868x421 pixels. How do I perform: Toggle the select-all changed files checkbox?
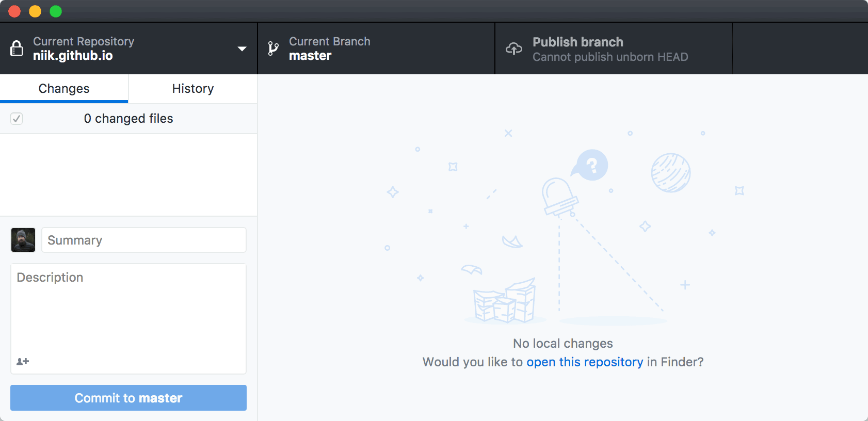17,119
